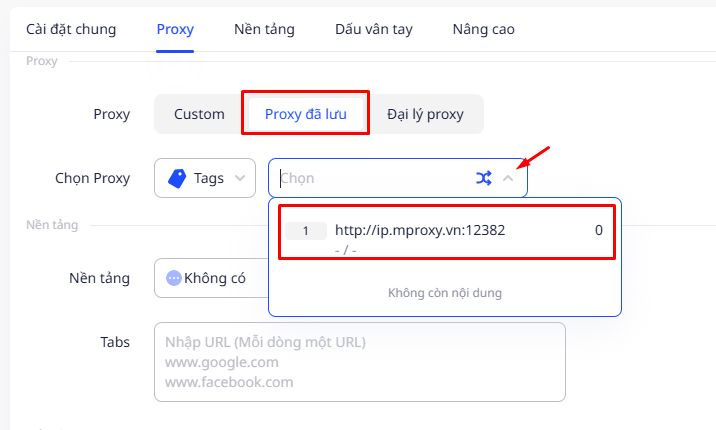Click the blue tag icon

click(177, 178)
